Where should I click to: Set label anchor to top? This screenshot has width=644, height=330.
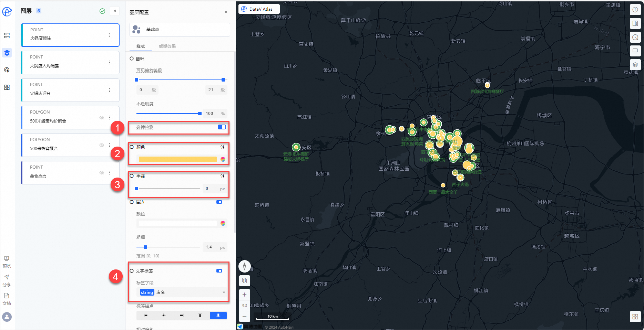tap(200, 316)
